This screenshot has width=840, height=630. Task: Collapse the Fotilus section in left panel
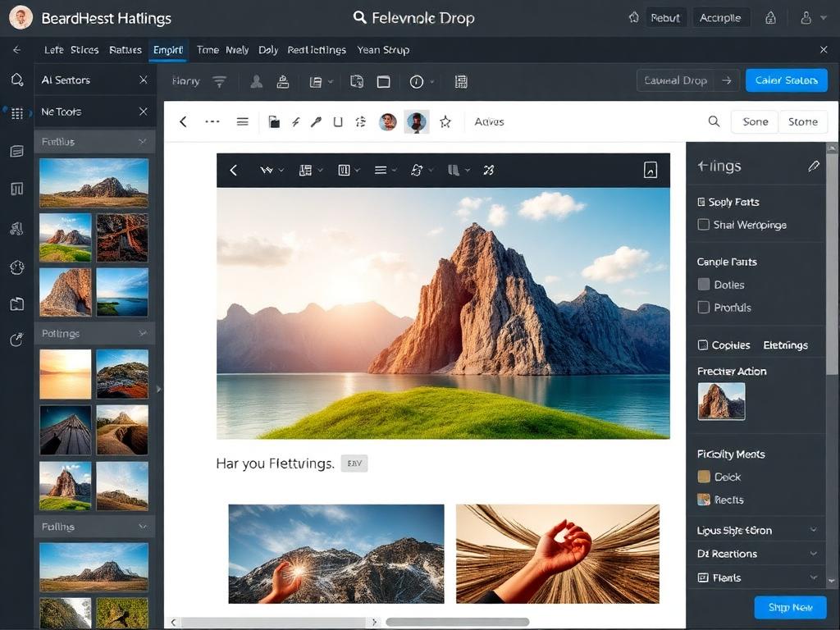pyautogui.click(x=143, y=141)
